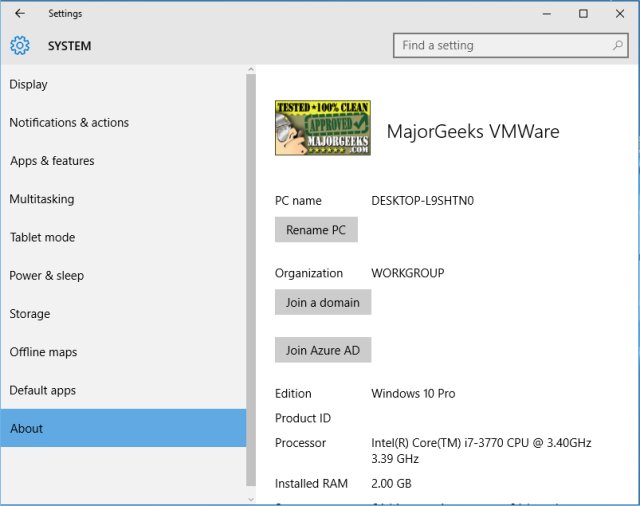Viewport: 640px width, 506px height.
Task: Select the PC name DESKTOP-L9SHTN0
Action: click(422, 201)
